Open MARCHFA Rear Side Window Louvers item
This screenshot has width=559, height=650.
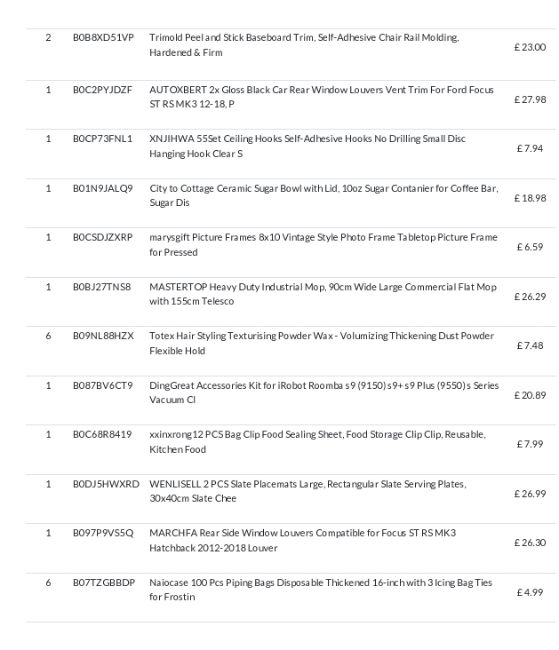point(302,540)
